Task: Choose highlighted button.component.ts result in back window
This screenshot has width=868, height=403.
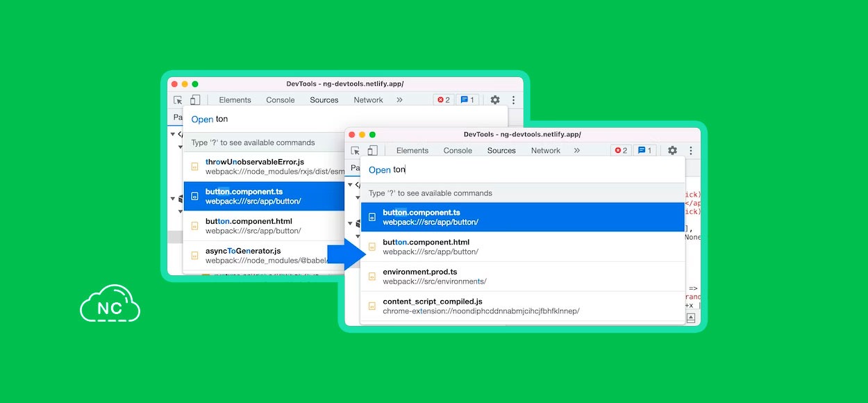Action: tap(265, 196)
